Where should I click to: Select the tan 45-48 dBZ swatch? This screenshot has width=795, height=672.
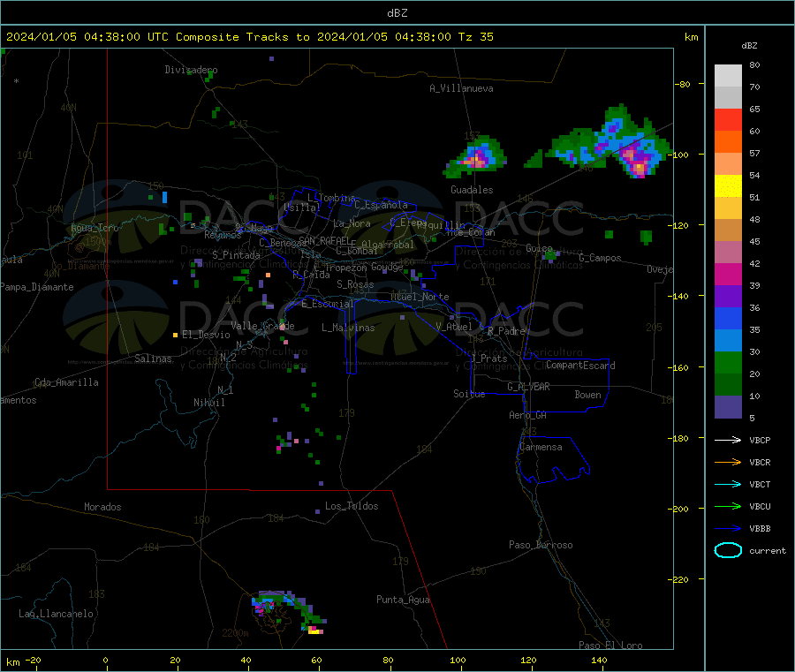[x=728, y=230]
